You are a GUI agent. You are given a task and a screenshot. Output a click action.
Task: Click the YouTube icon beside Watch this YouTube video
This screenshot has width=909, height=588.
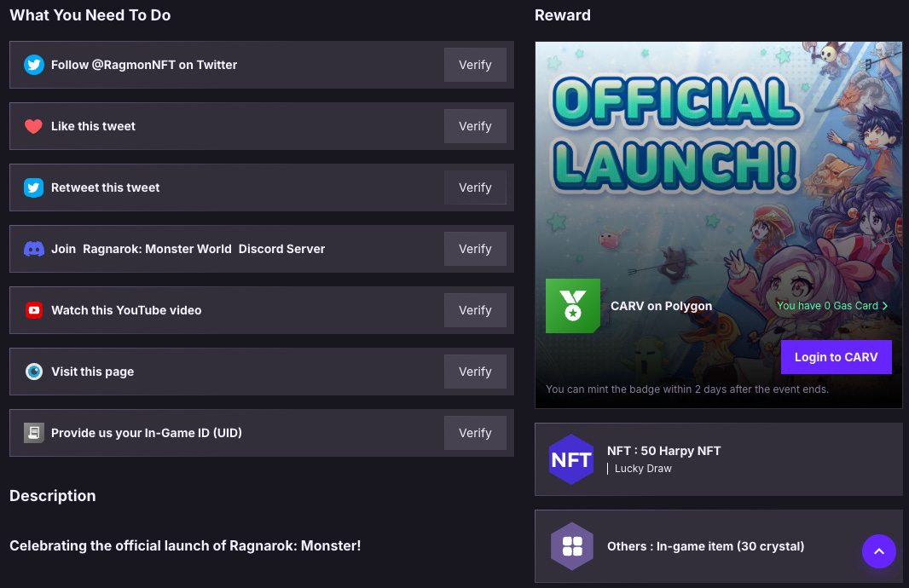33,310
